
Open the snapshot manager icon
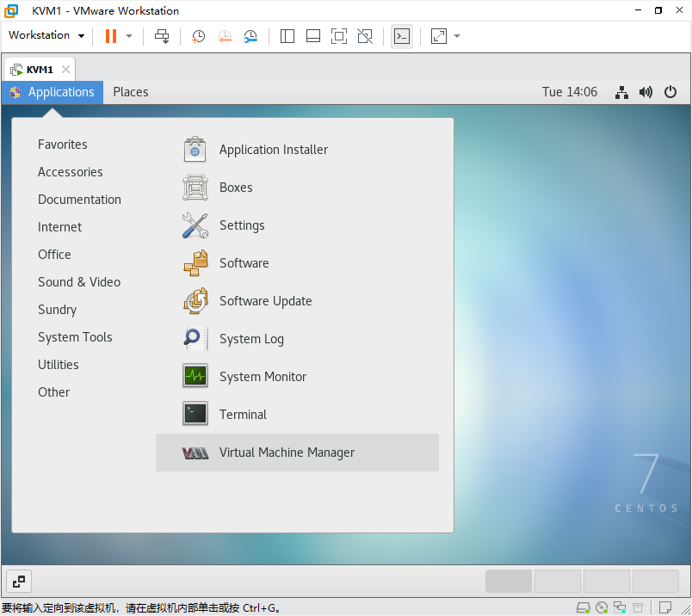pyautogui.click(x=250, y=36)
